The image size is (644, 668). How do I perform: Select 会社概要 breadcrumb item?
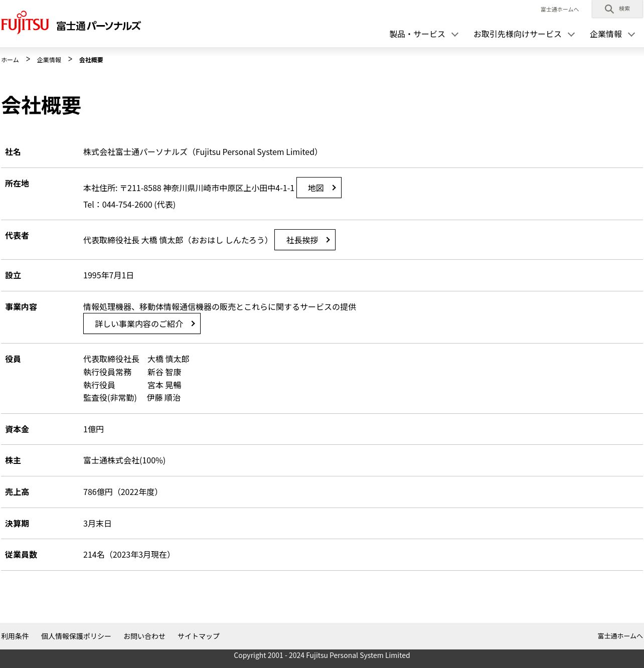pyautogui.click(x=91, y=60)
